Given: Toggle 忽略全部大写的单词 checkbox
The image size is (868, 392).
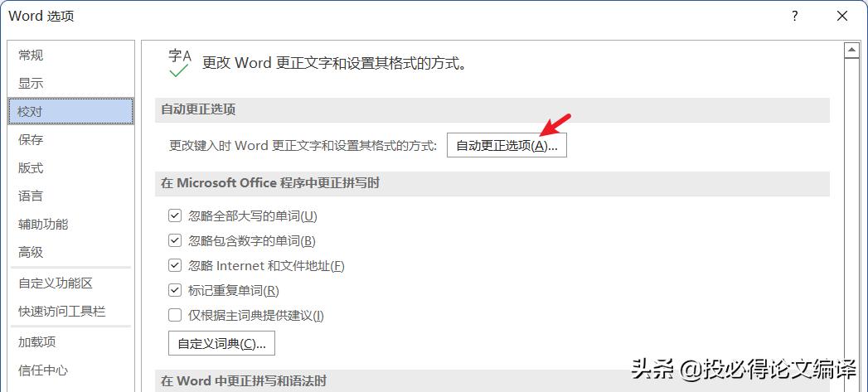Looking at the screenshot, I should 175,216.
